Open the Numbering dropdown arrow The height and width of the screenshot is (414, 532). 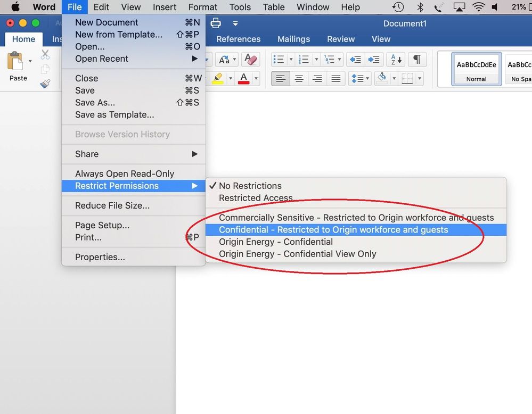tap(316, 60)
